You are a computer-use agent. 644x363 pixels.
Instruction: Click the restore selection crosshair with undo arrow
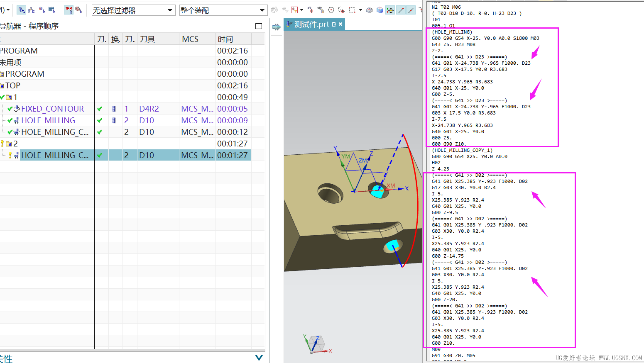pos(311,10)
